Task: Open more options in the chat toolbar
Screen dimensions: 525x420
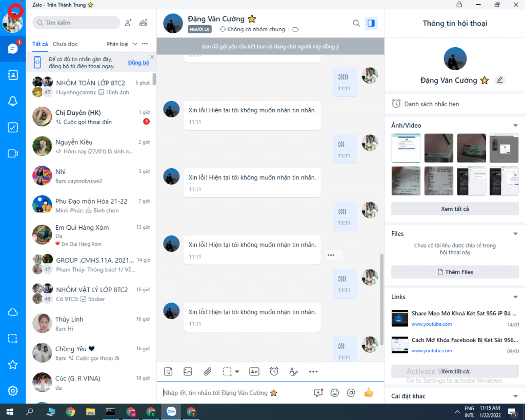Action: [x=313, y=371]
